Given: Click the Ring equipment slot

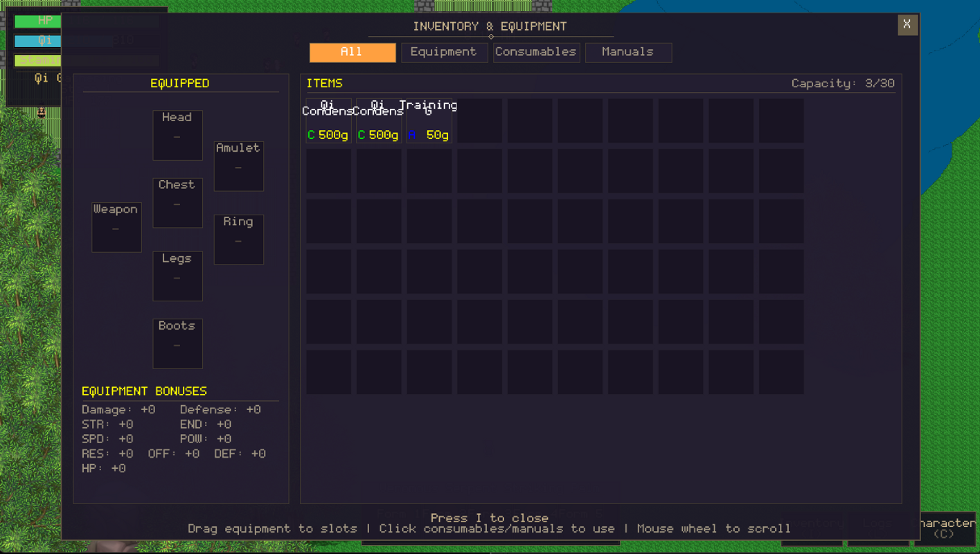Looking at the screenshot, I should point(238,240).
